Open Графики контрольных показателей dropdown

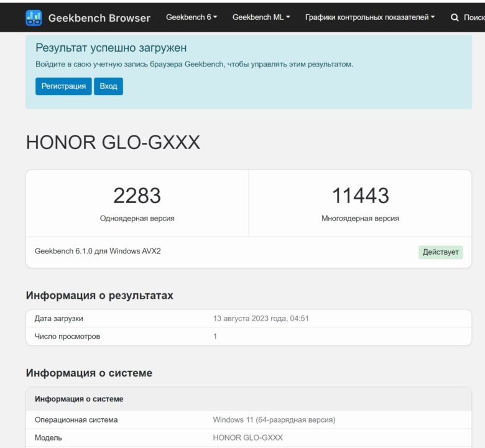369,17
